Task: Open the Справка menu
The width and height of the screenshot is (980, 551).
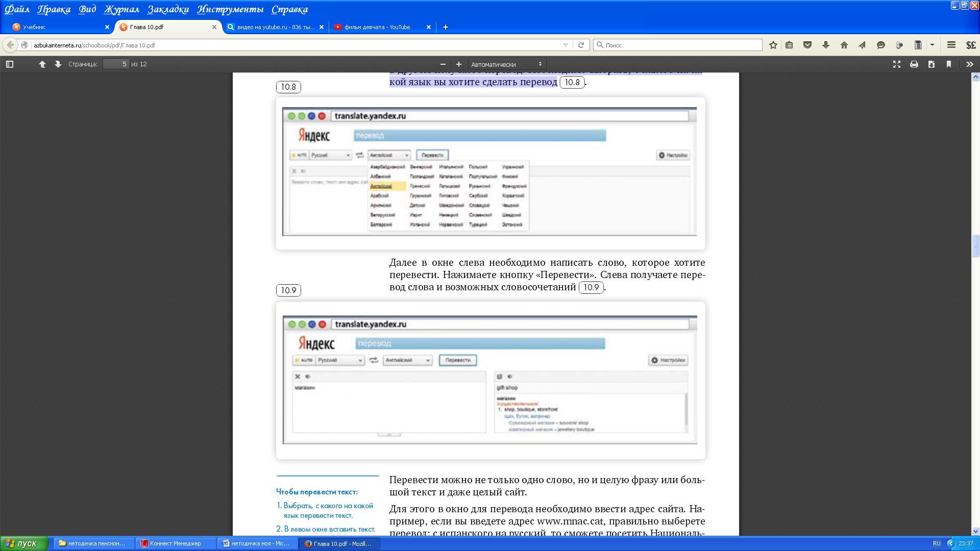Action: [x=289, y=9]
